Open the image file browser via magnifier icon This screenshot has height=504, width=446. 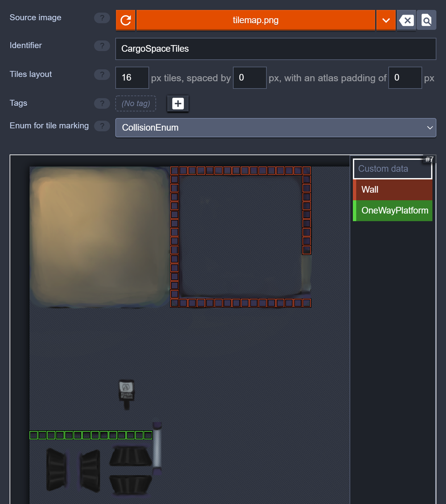[427, 20]
